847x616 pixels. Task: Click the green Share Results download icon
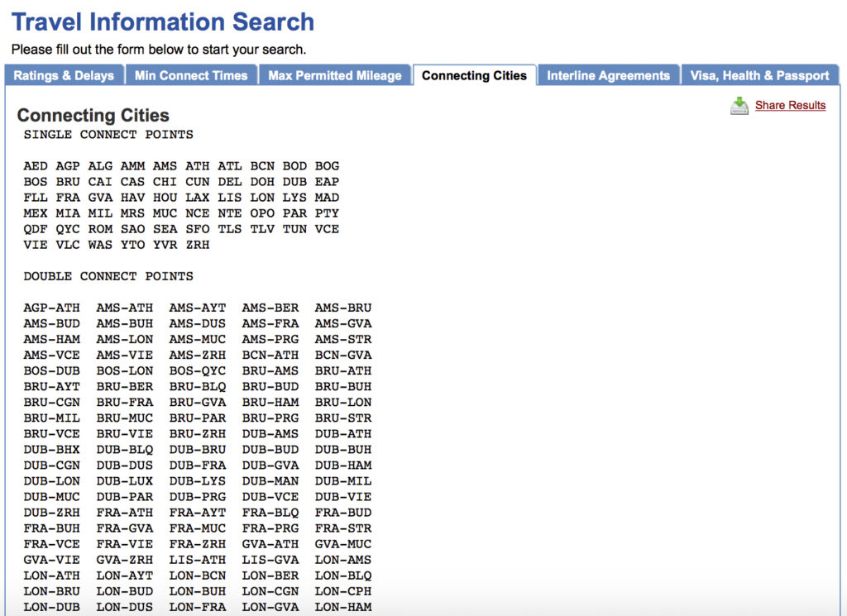click(739, 106)
